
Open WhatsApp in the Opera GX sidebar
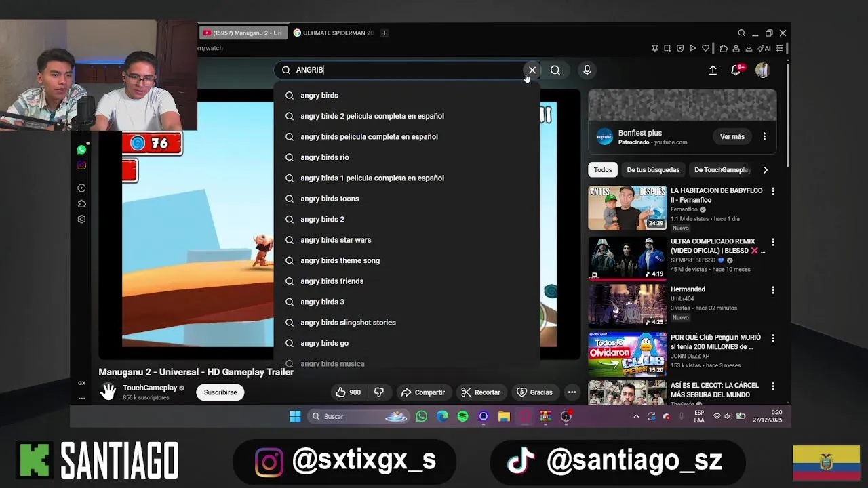click(x=81, y=149)
